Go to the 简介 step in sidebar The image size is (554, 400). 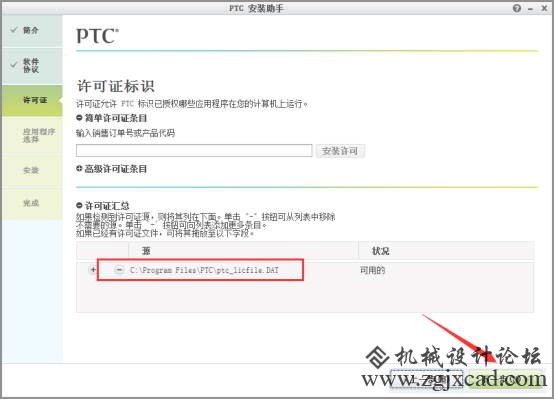pyautogui.click(x=32, y=31)
